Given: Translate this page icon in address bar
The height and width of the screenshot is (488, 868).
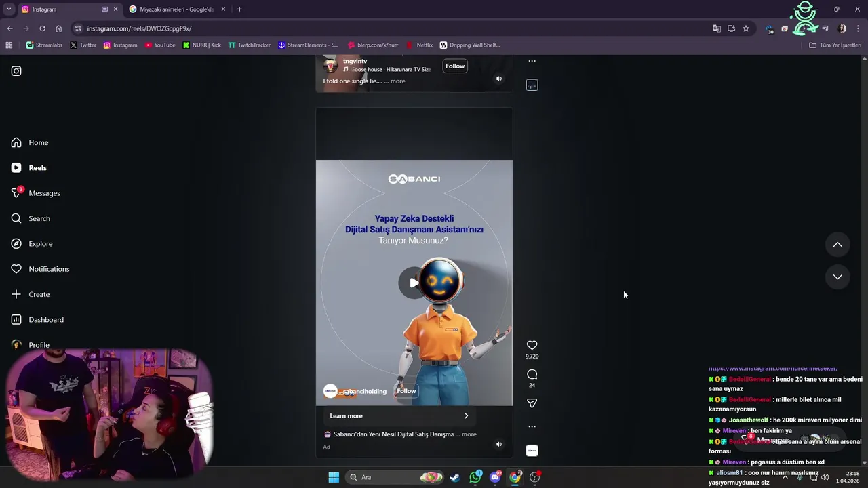Looking at the screenshot, I should tap(717, 28).
